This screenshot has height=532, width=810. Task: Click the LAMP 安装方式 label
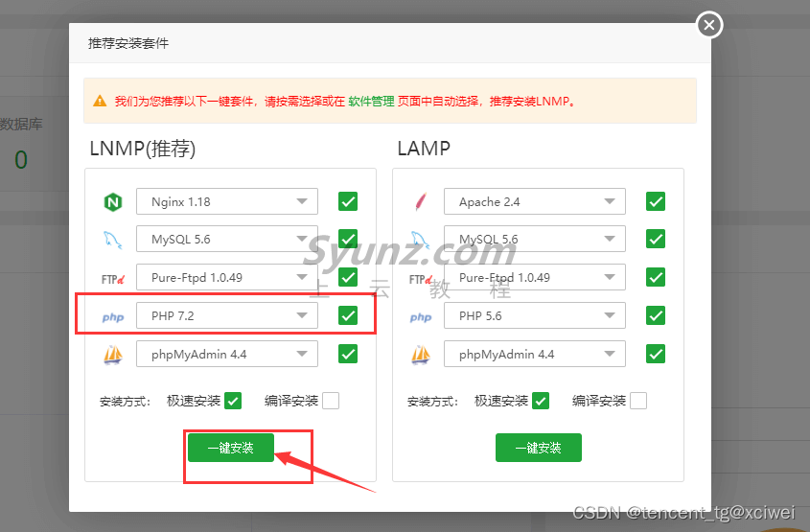pos(433,402)
